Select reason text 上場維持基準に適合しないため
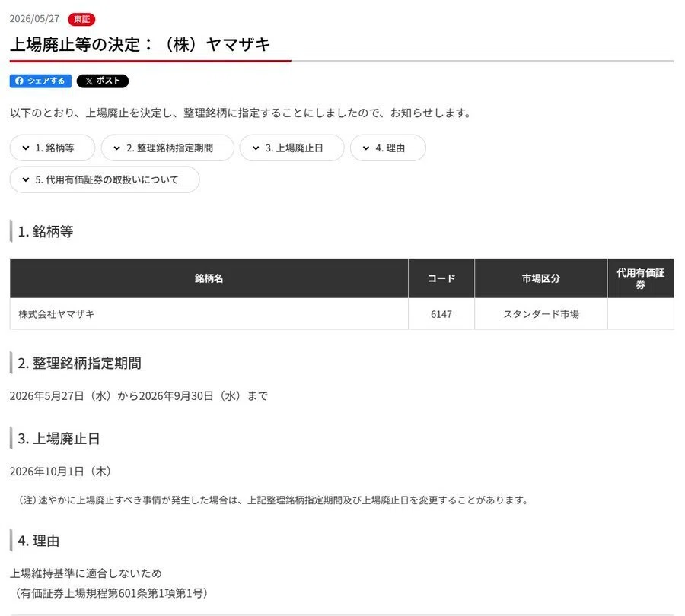685x616 pixels. coord(85,573)
